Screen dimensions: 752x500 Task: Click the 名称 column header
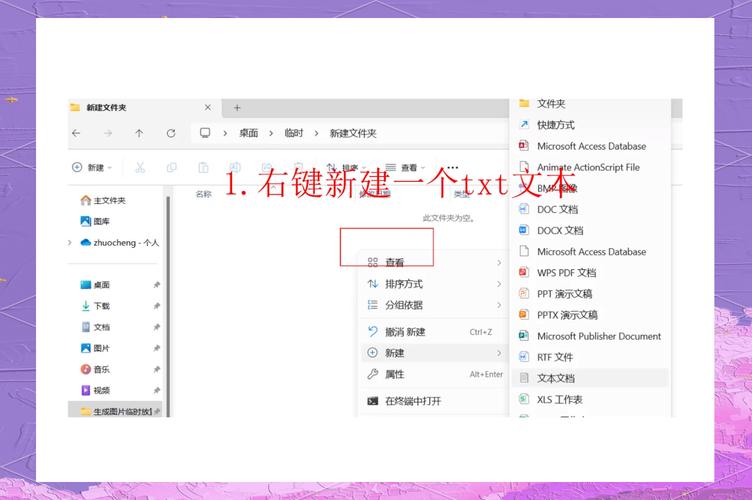pos(203,194)
